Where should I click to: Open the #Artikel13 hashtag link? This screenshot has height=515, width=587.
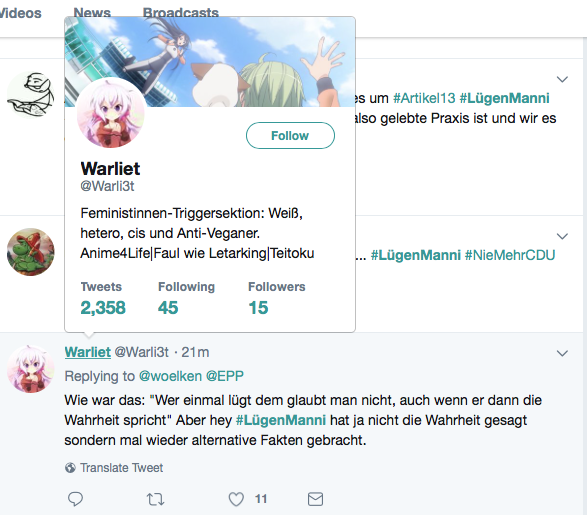(x=424, y=98)
